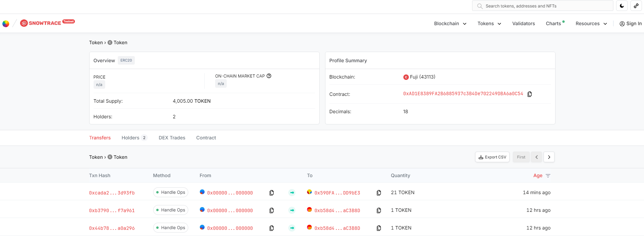Viewport: 644px width, 238px height.
Task: Click the From identicon in the 0xcada2 row
Action: pyautogui.click(x=202, y=192)
